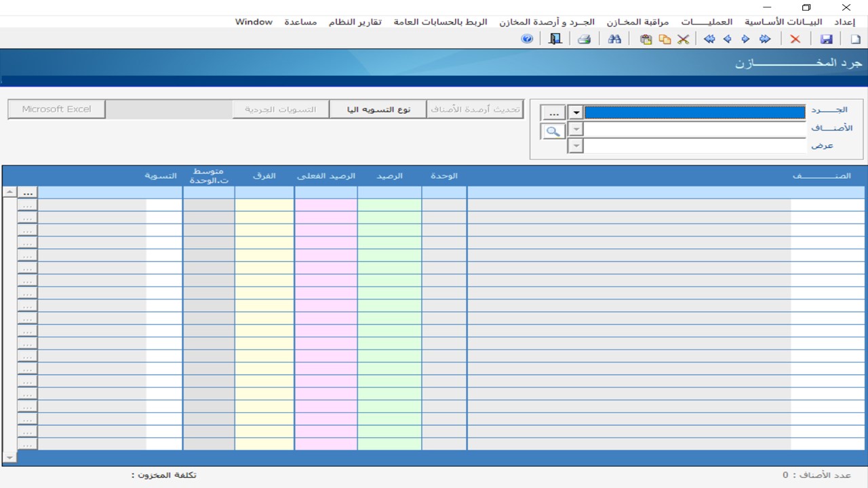868x488 pixels.
Task: Click the Print printer icon
Action: point(584,39)
